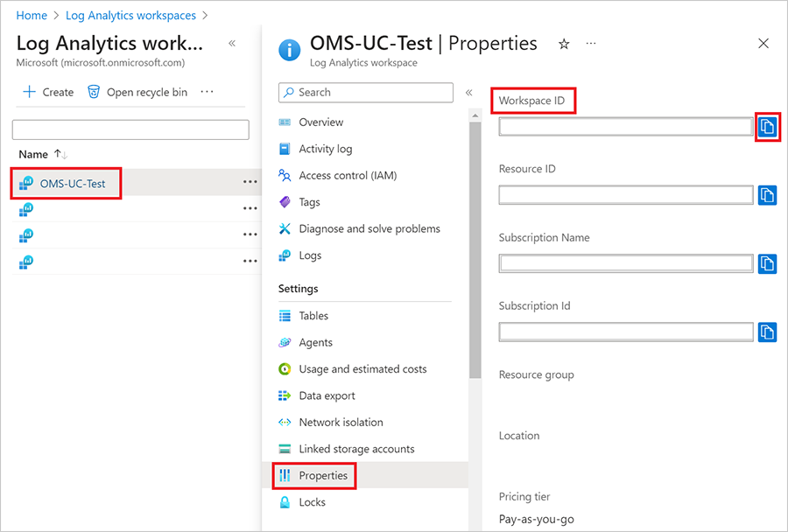Open the Tables settings item
The height and width of the screenshot is (532, 788).
coord(313,316)
